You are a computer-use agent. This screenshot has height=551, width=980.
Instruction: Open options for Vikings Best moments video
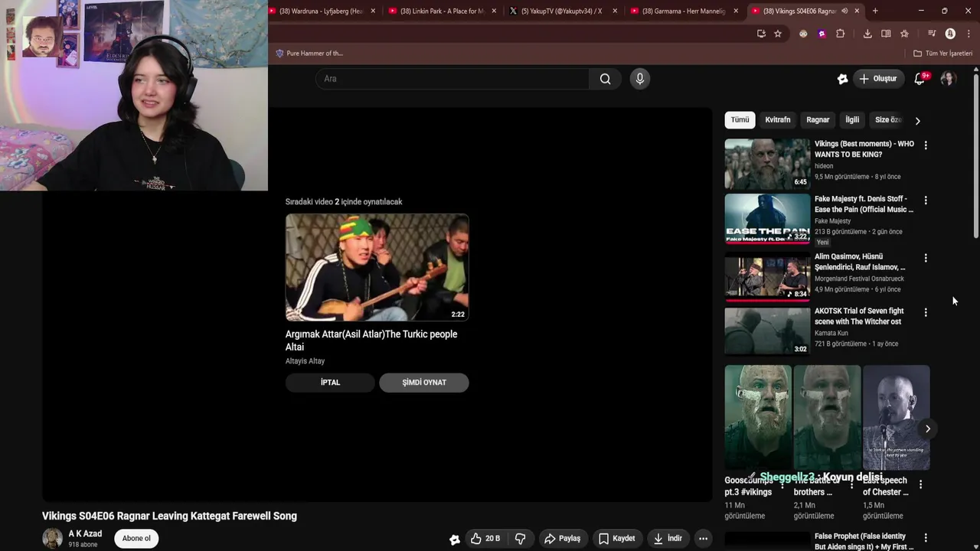[x=926, y=145]
